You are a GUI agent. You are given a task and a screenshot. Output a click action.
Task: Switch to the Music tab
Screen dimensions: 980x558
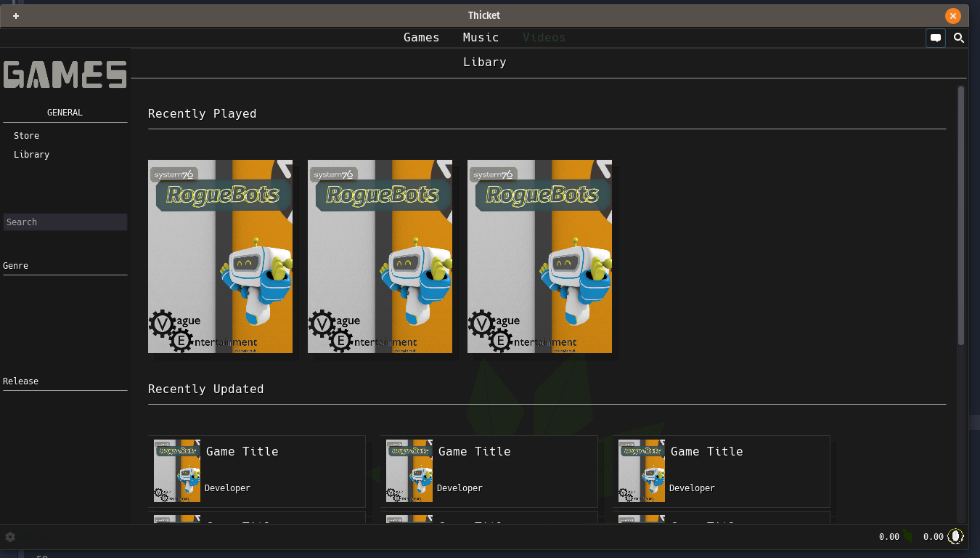coord(481,38)
